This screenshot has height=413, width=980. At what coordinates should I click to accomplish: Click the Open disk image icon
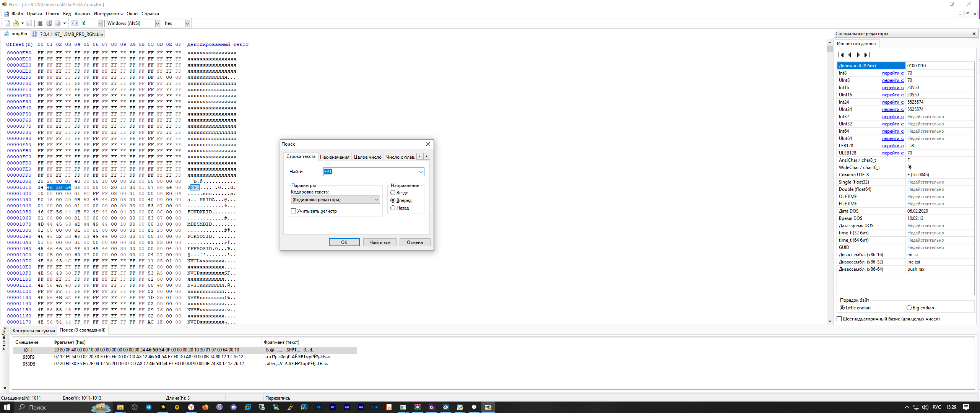58,23
